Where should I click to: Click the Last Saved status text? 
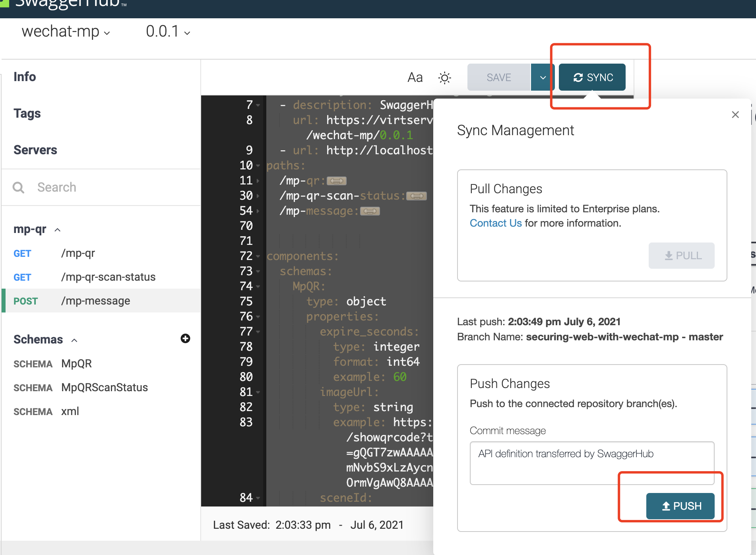tap(308, 525)
